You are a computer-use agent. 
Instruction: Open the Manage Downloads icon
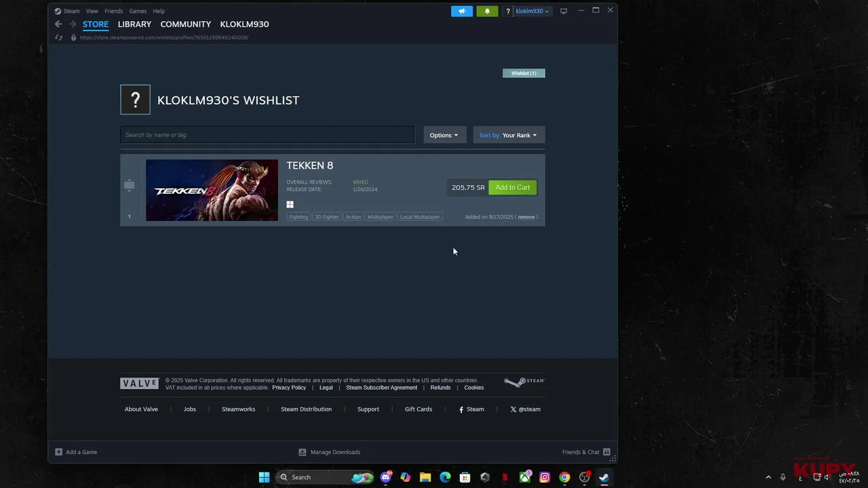coord(302,452)
